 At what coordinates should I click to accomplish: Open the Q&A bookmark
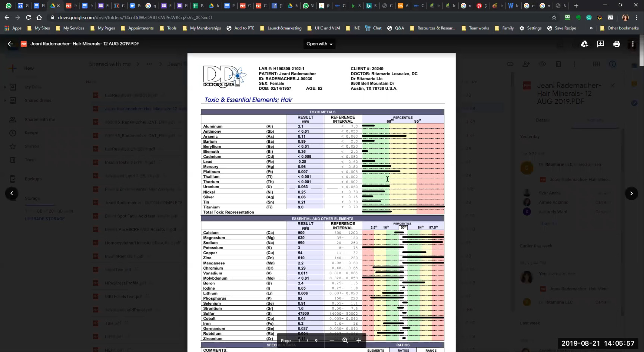click(396, 28)
